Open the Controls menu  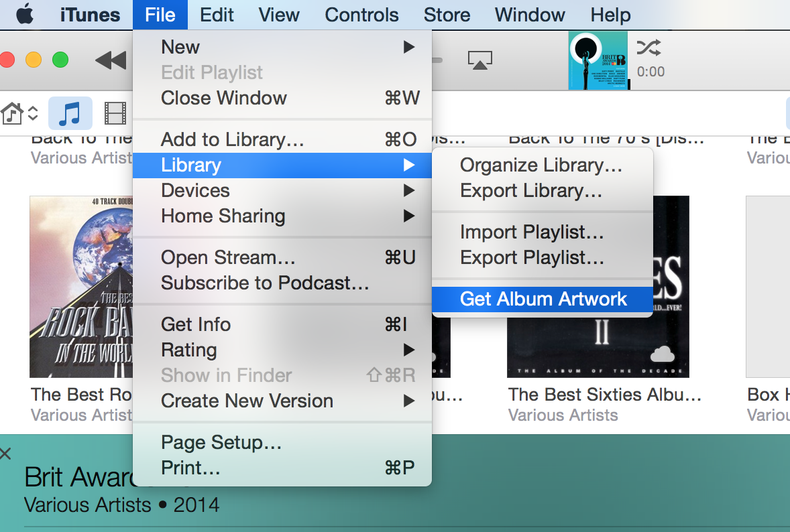(361, 15)
